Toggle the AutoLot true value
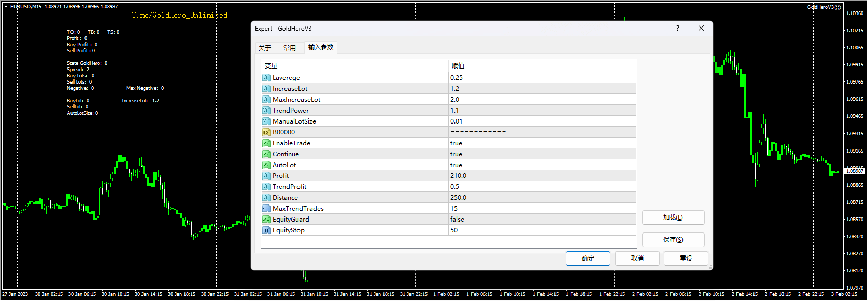This screenshot has height=301, width=868. coord(456,165)
